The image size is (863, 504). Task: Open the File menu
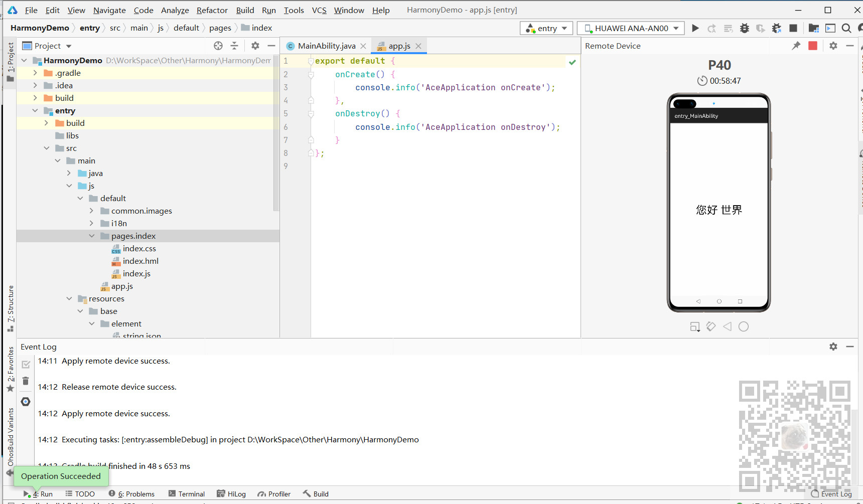coord(31,10)
